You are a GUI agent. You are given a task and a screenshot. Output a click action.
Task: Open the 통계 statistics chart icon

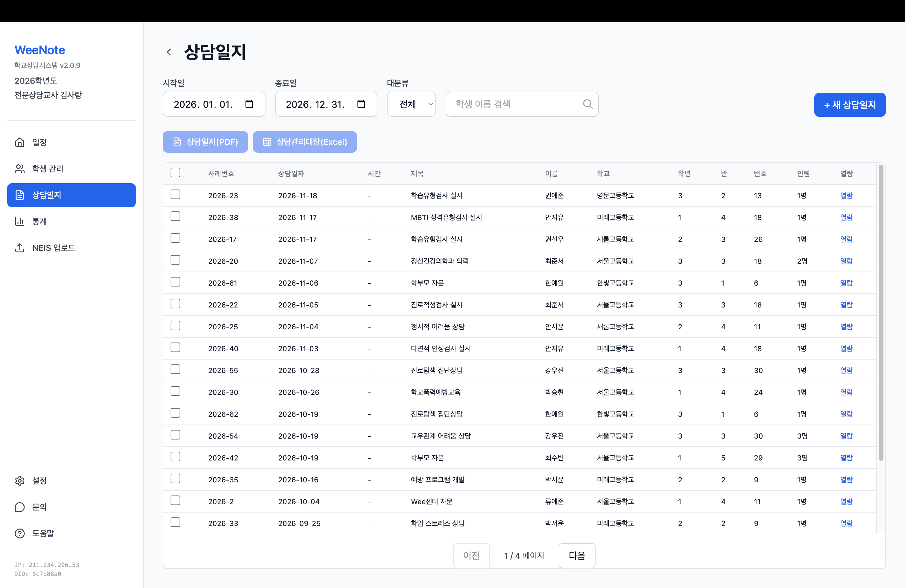point(20,221)
